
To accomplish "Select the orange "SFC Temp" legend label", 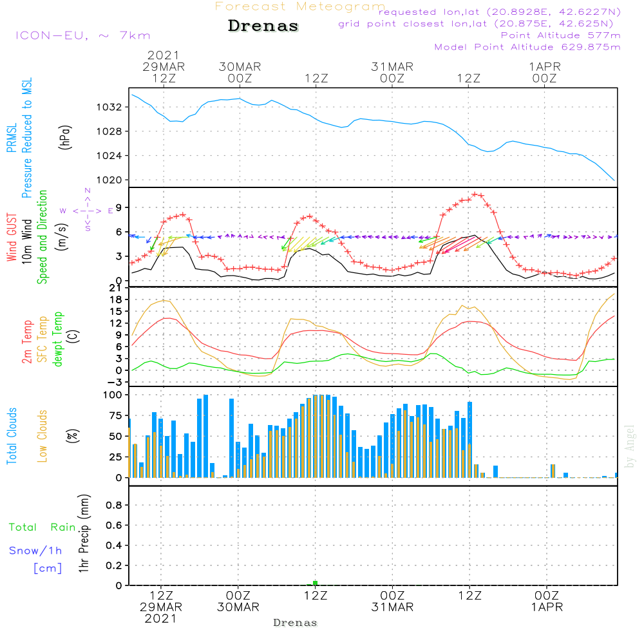I will 43,339.
